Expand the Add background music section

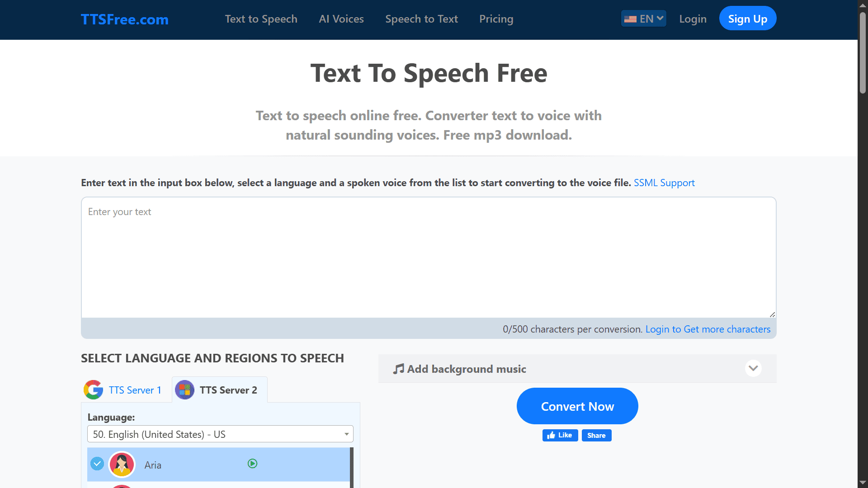[753, 368]
